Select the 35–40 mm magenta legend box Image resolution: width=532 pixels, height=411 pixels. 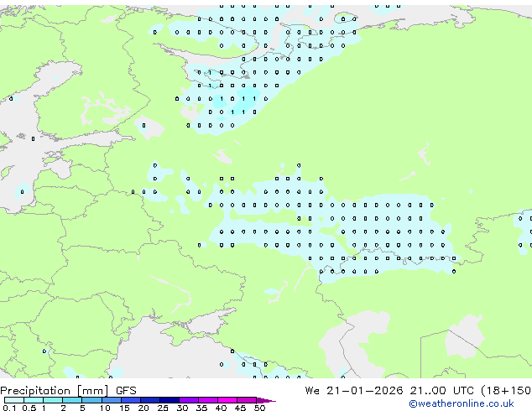tap(208, 400)
